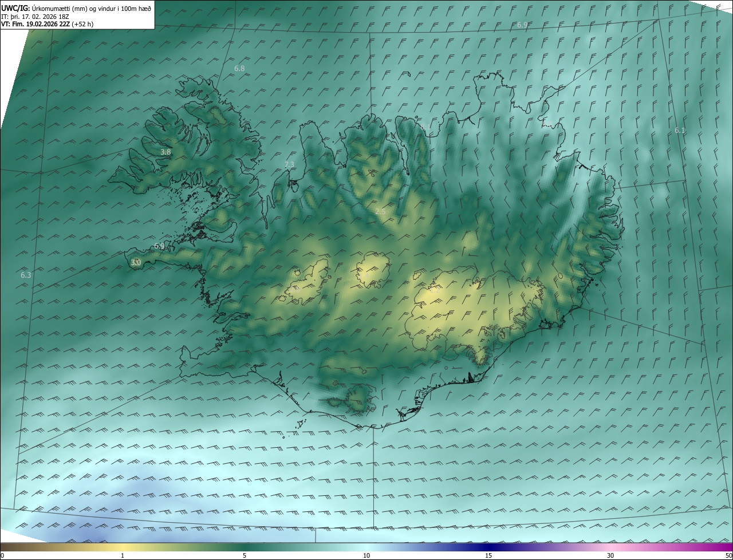Click the 3.8 value label in the Westfjords
The height and width of the screenshot is (560, 733).
click(165, 152)
